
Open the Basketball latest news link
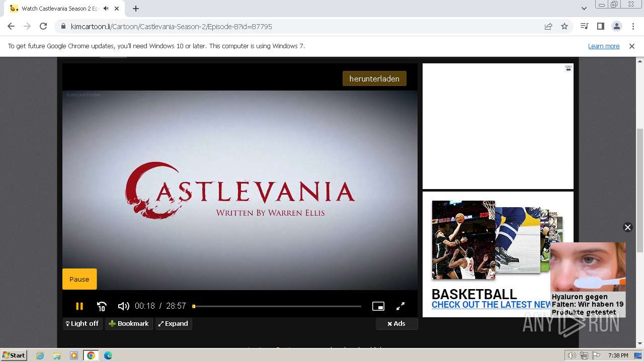492,305
